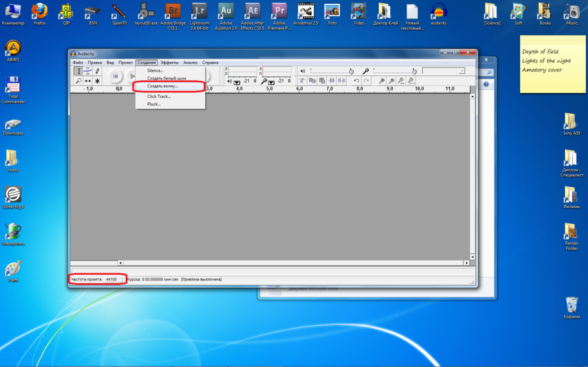The height and width of the screenshot is (367, 588).
Task: Click the Copy icon in edit toolbar
Action: (x=312, y=80)
